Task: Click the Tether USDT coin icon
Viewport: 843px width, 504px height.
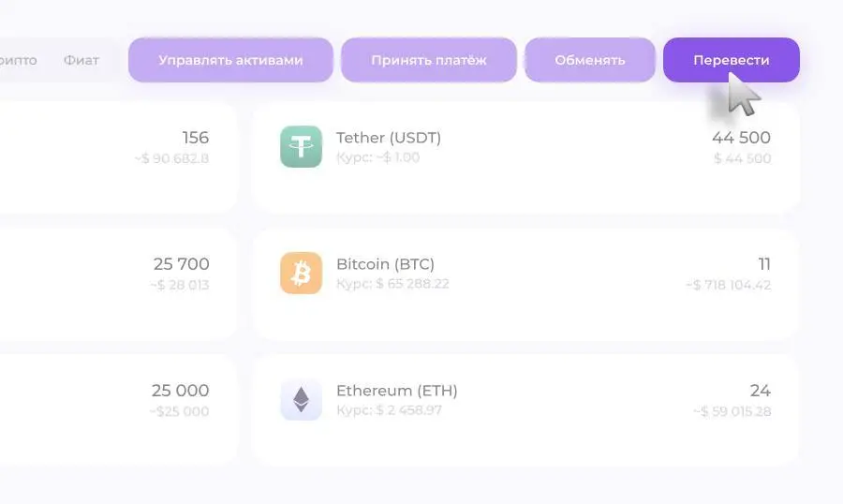Action: click(301, 147)
